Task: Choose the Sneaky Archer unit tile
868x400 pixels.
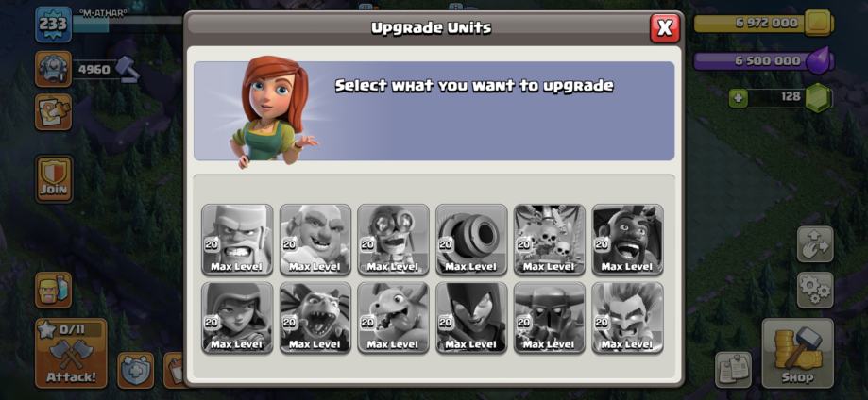Action: (237, 318)
